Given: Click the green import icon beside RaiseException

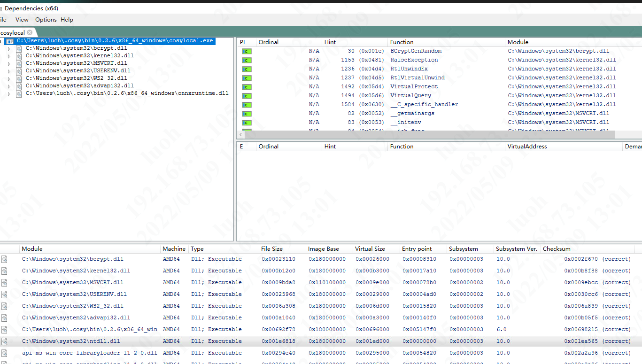Looking at the screenshot, I should 247,60.
